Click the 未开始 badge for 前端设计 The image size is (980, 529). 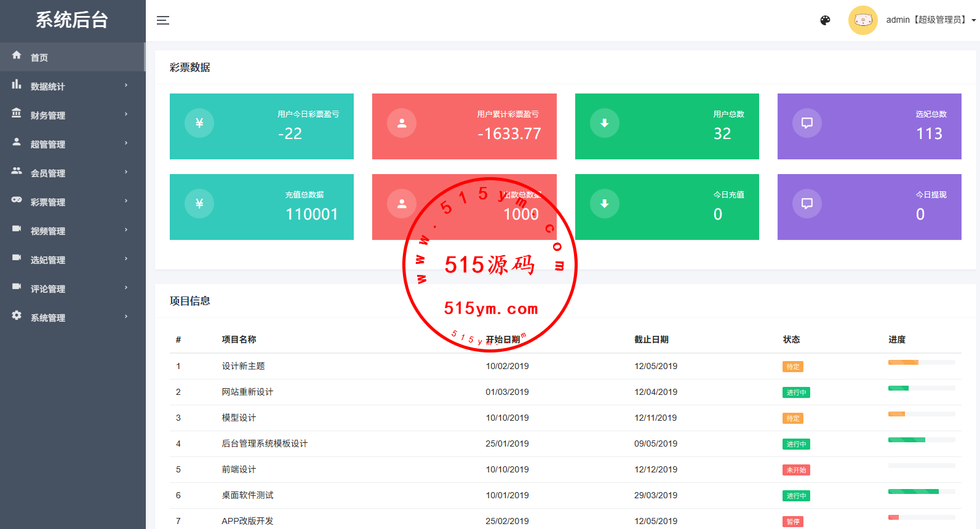pos(796,470)
